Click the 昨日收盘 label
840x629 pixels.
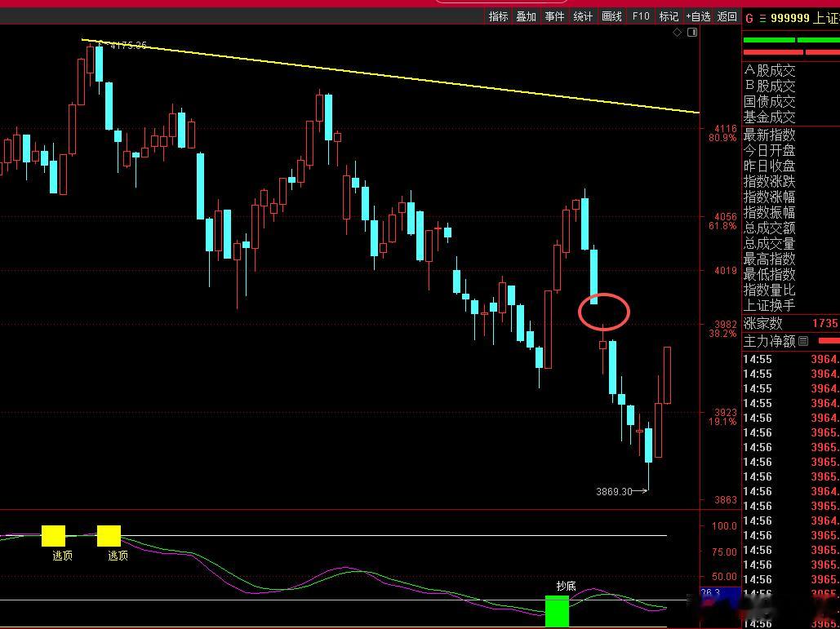(769, 166)
